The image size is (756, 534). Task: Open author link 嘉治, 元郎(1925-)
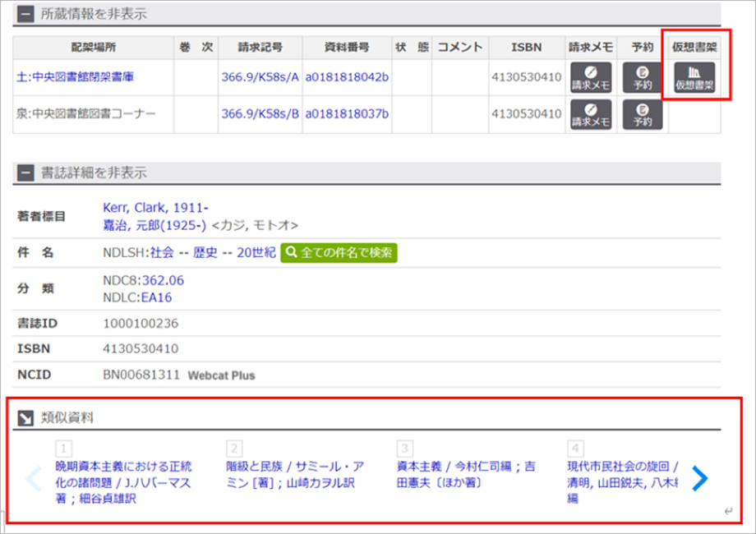pos(154,224)
